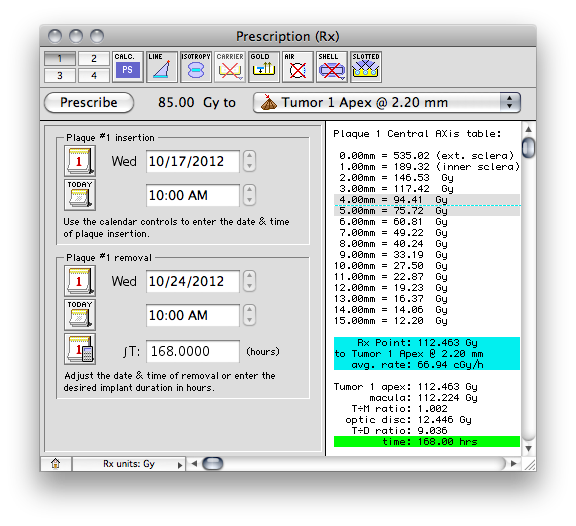This screenshot has width=576, height=526.
Task: Toggle the CARRIER correction icon
Action: (x=230, y=67)
